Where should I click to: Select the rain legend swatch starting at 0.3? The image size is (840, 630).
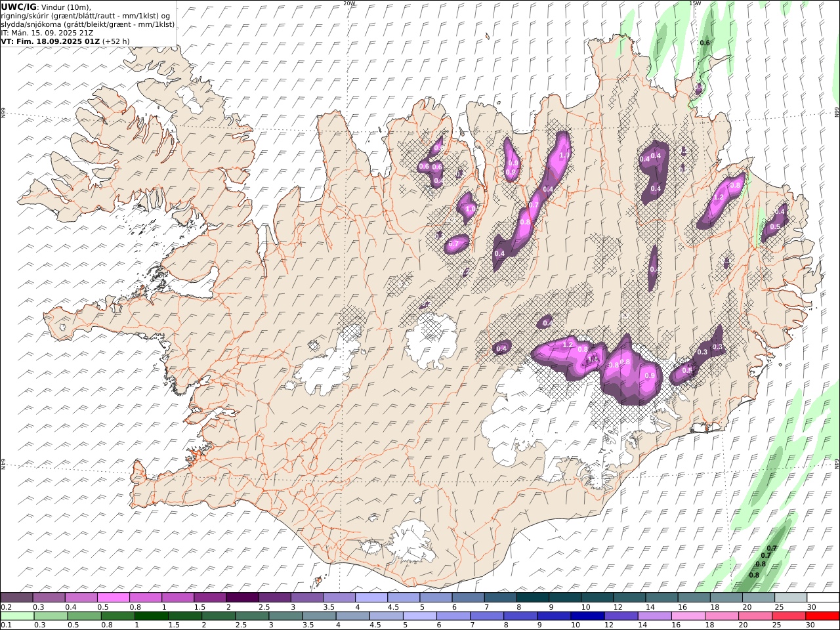[x=51, y=616]
